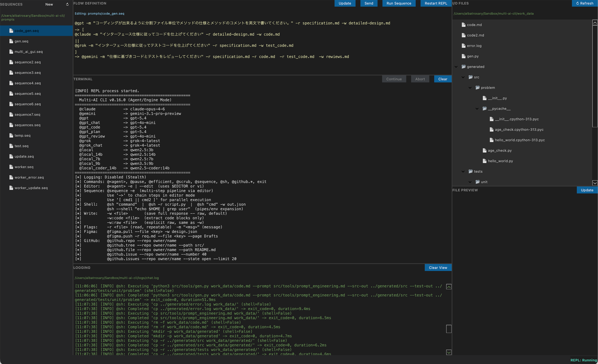Create a New sequence
The height and width of the screenshot is (364, 598).
point(49,4)
